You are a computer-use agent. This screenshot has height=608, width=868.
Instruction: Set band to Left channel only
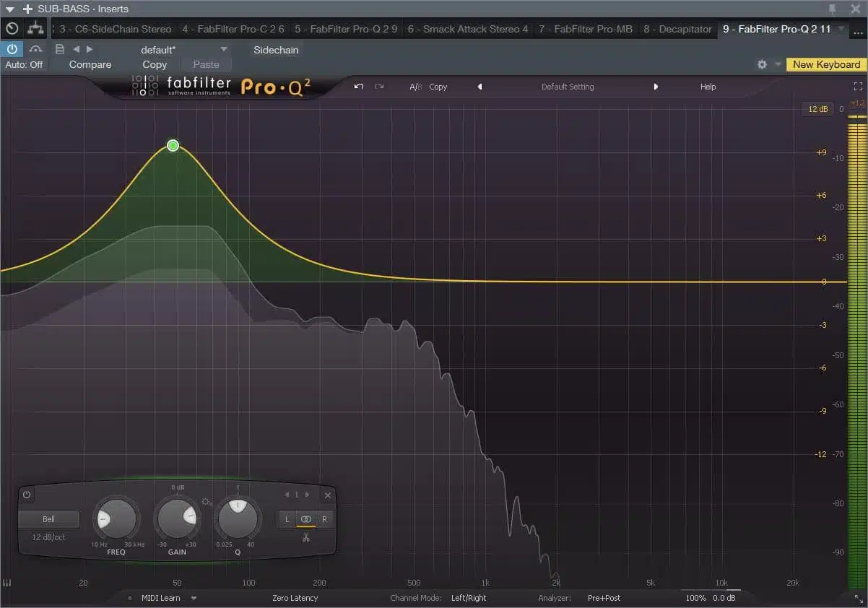pyautogui.click(x=287, y=519)
